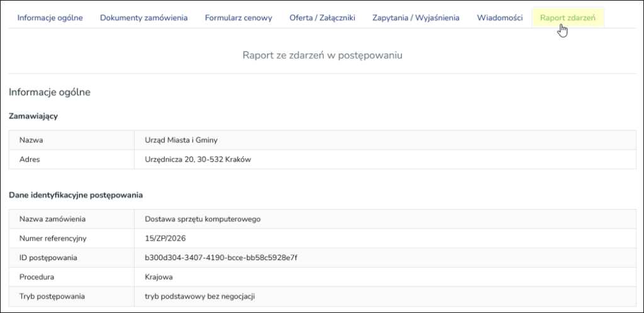
Task: Click the Numer referencyjny label cell
Action: pyautogui.click(x=72, y=239)
